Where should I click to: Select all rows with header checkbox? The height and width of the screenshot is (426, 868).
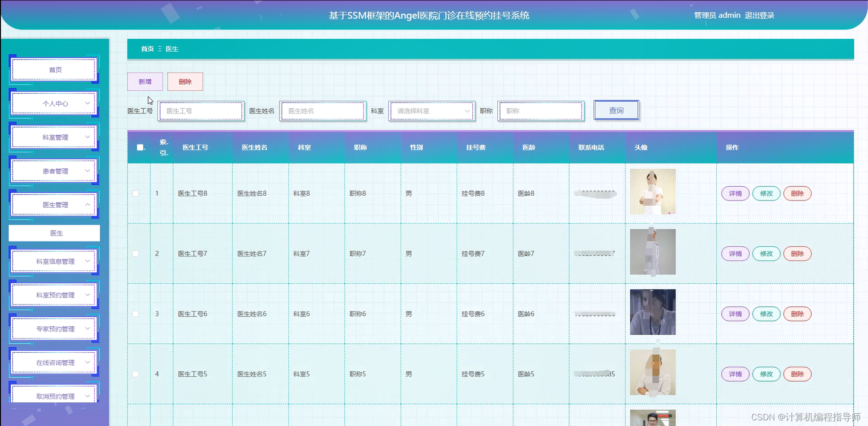pos(140,148)
